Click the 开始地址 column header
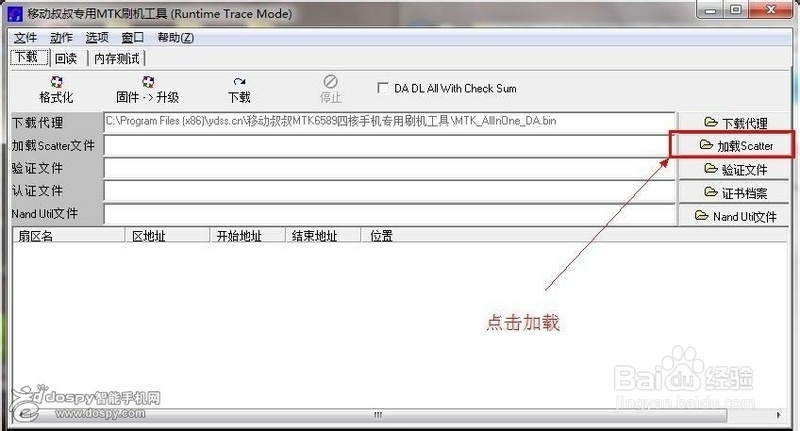The width and height of the screenshot is (800, 431). tap(247, 236)
